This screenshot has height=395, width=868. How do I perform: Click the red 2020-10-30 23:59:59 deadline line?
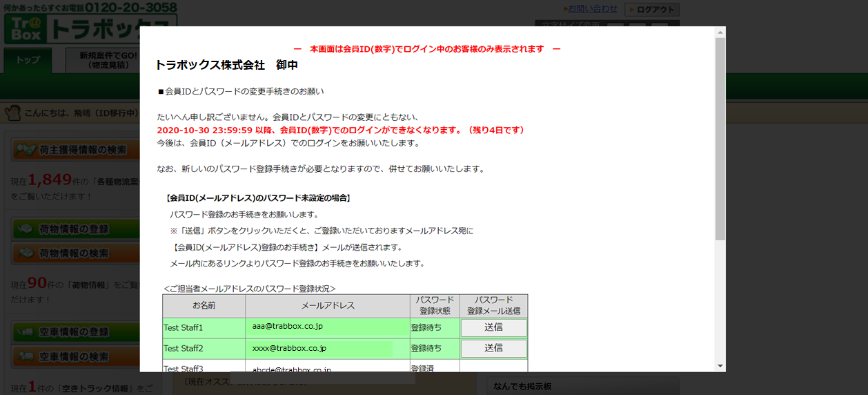click(x=341, y=130)
